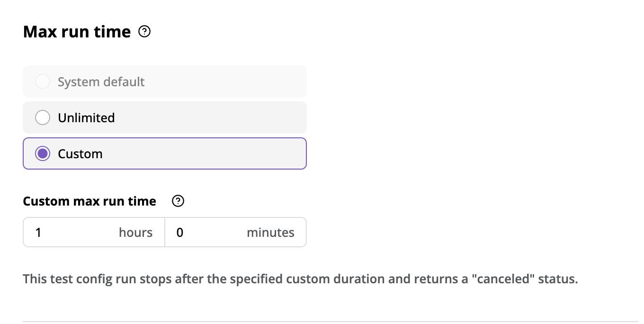Click the "minutes" unit suffix
This screenshot has width=644, height=324.
pos(270,233)
